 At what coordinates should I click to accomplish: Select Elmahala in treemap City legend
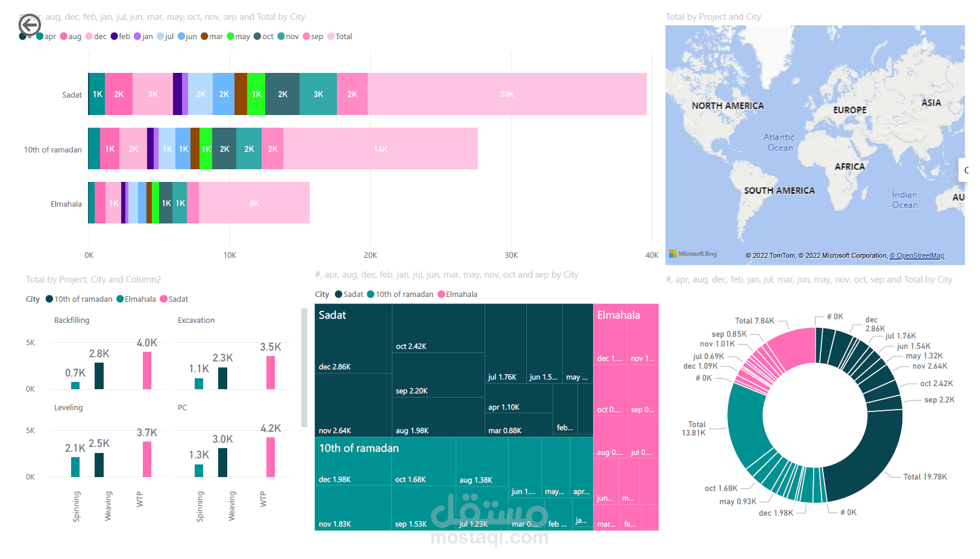click(457, 294)
